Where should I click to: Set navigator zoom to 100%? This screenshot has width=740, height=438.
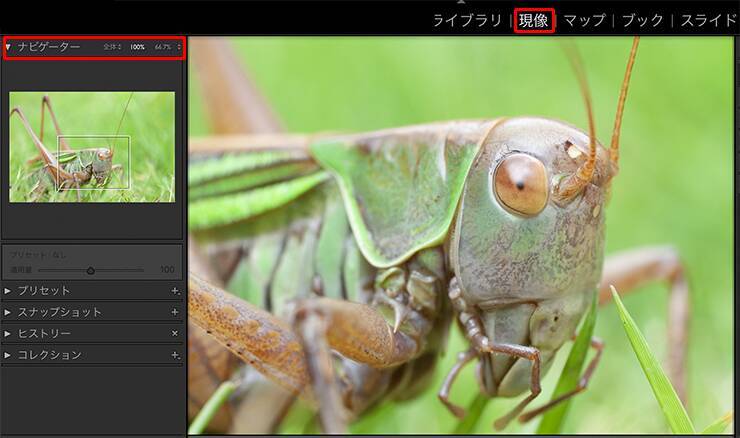coord(137,47)
